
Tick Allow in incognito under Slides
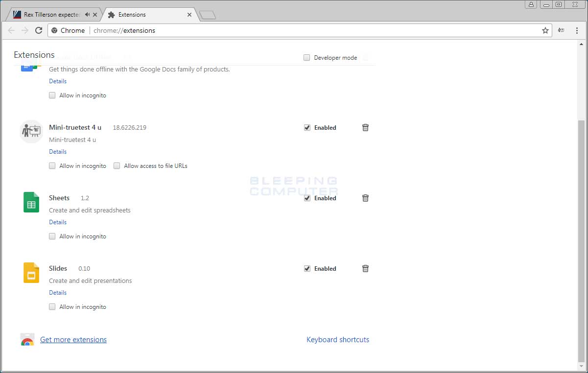(52, 307)
